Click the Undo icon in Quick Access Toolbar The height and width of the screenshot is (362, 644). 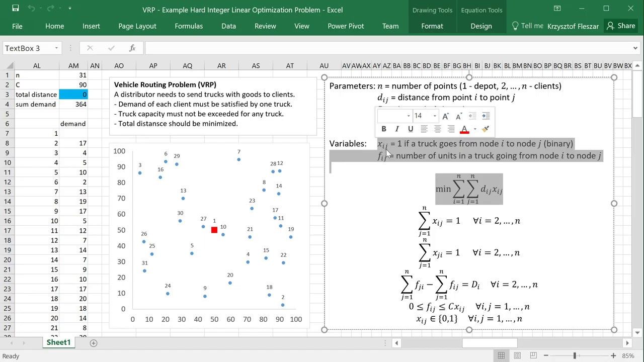pyautogui.click(x=31, y=9)
